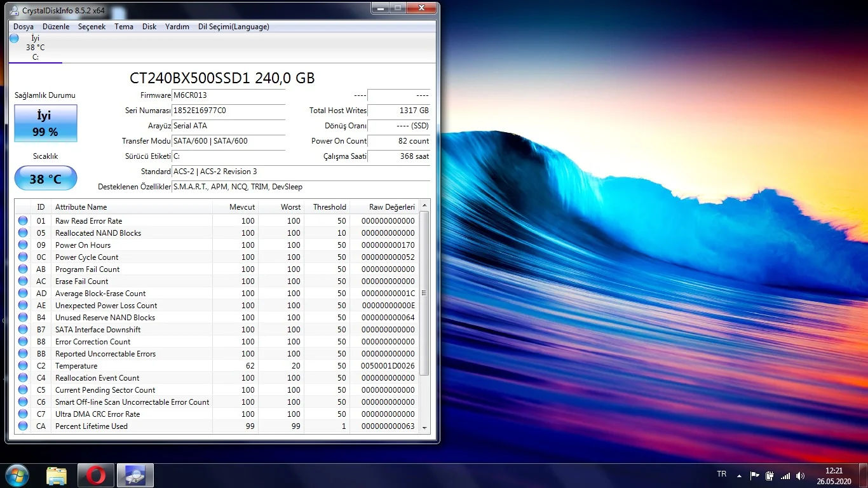The image size is (868, 488).
Task: Open Opera browser from the taskbar
Action: coord(96,475)
